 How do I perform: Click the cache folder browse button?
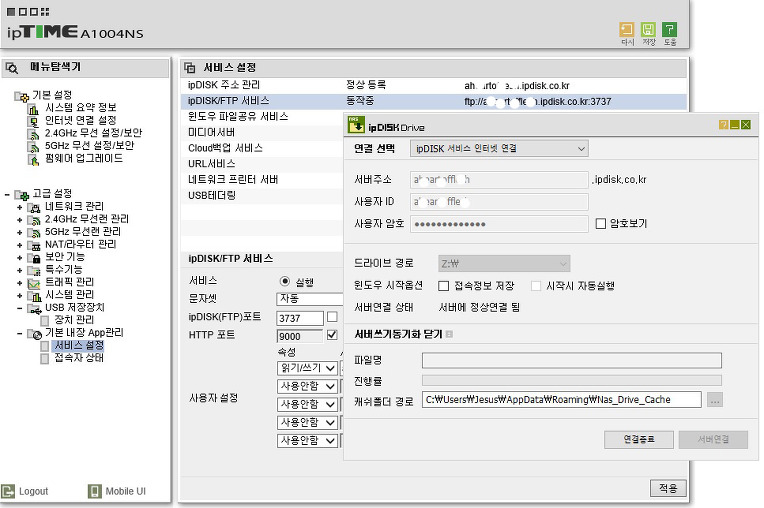click(x=715, y=400)
